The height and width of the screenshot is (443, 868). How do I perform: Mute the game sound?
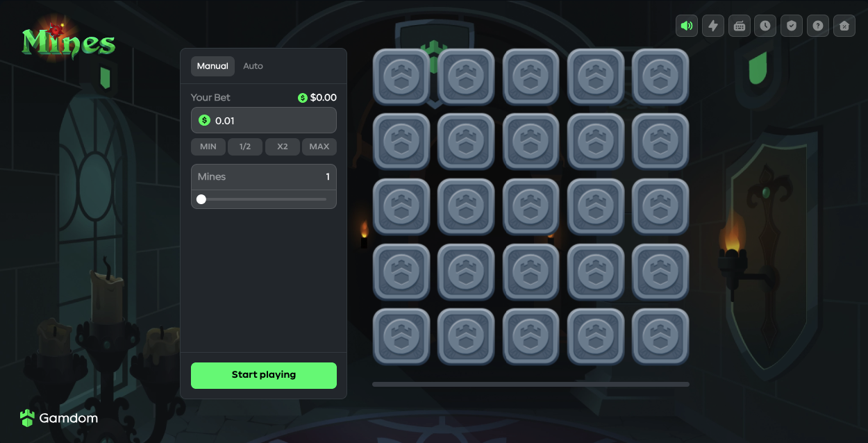tap(687, 26)
